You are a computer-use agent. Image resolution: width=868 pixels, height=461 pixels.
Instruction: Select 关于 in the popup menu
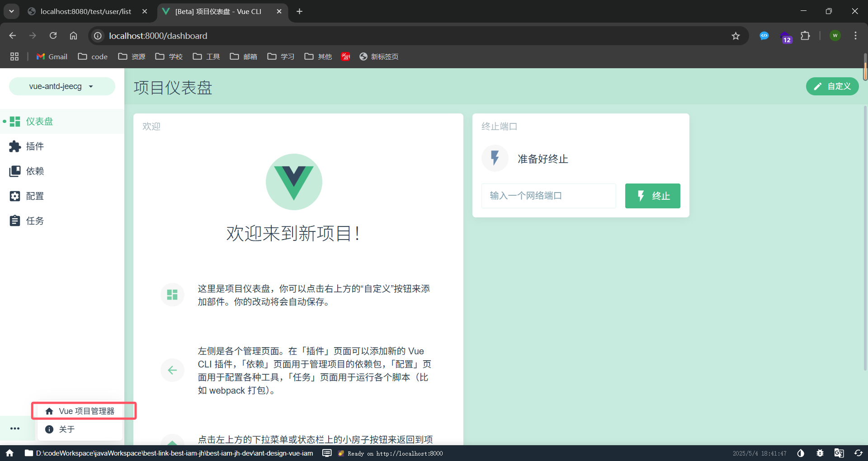80,429
